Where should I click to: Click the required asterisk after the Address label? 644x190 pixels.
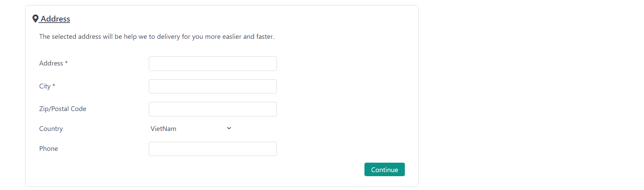[x=66, y=62]
